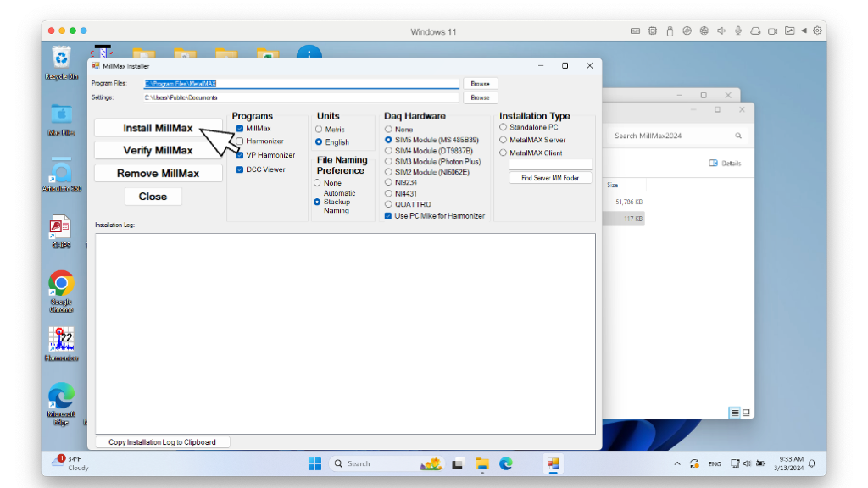868x488 pixels.
Task: Click the Close button in installer
Action: (153, 197)
